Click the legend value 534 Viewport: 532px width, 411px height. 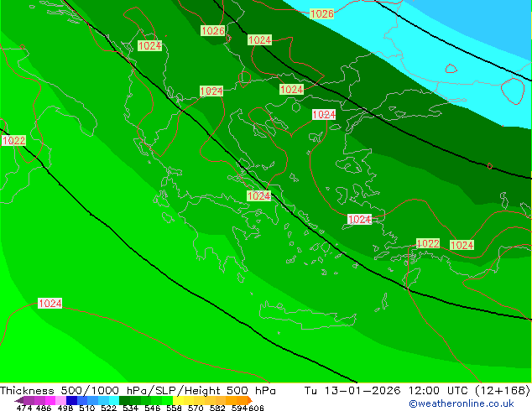(x=130, y=408)
